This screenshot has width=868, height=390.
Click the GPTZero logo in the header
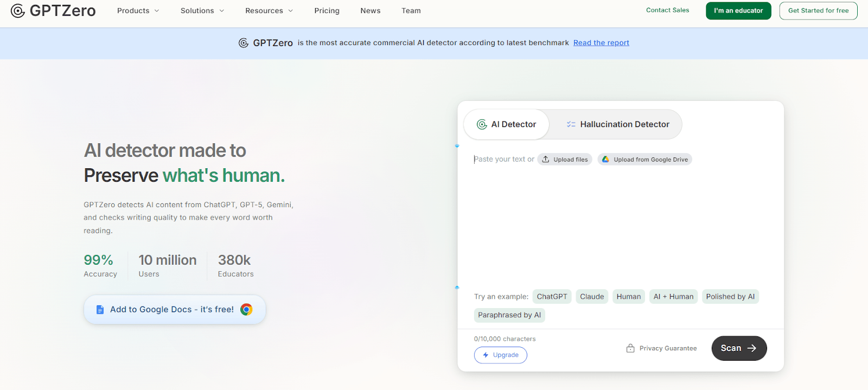point(53,11)
